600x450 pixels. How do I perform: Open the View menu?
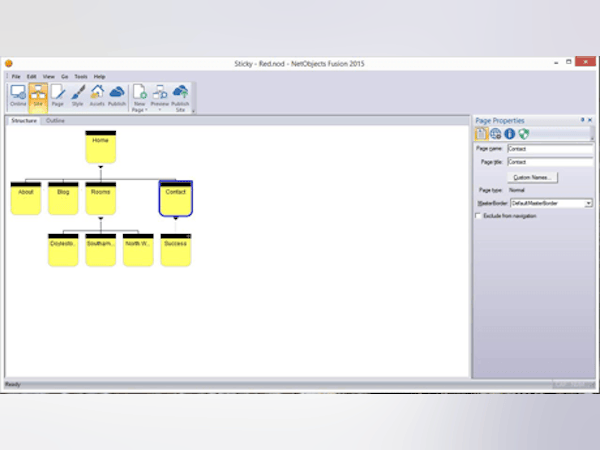tap(49, 77)
